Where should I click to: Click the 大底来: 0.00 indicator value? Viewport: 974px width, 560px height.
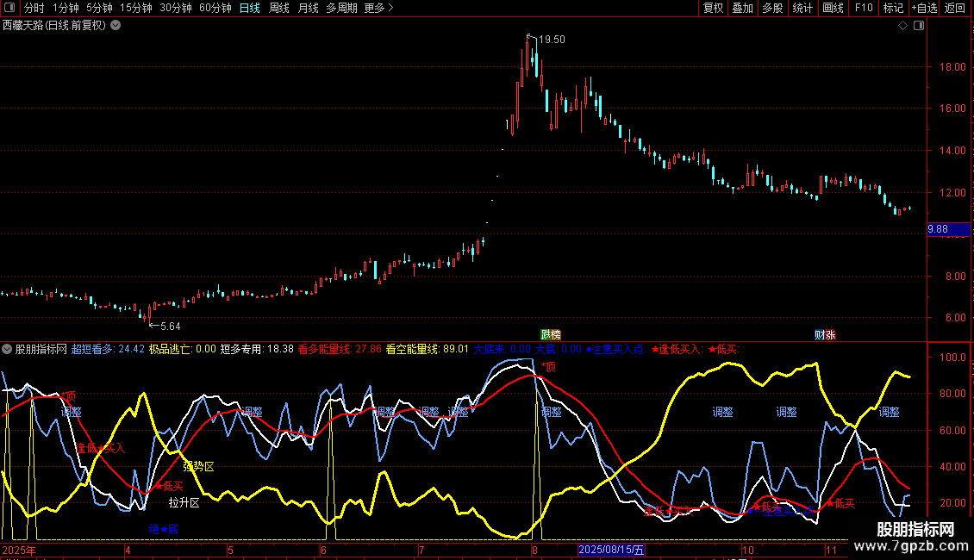(x=503, y=350)
